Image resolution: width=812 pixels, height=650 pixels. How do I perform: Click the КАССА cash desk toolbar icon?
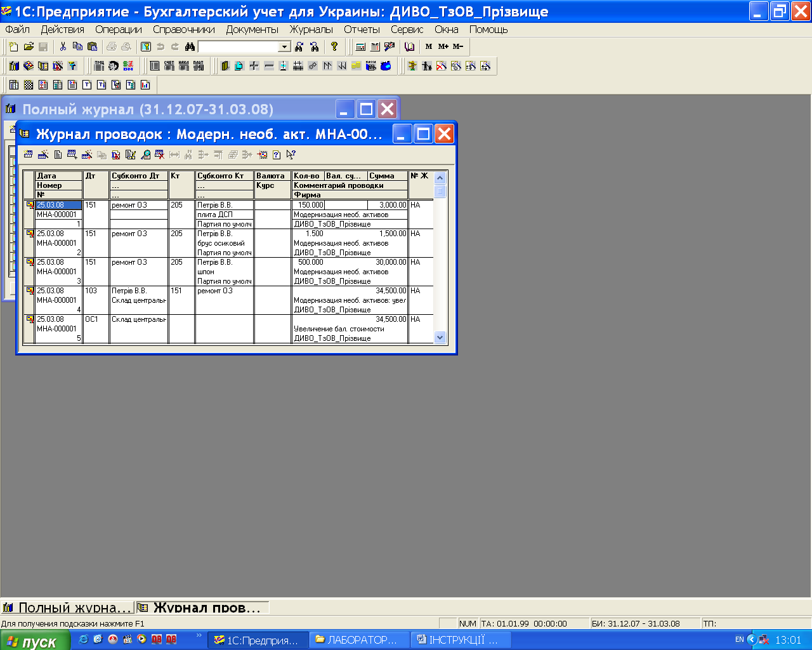coord(371,65)
